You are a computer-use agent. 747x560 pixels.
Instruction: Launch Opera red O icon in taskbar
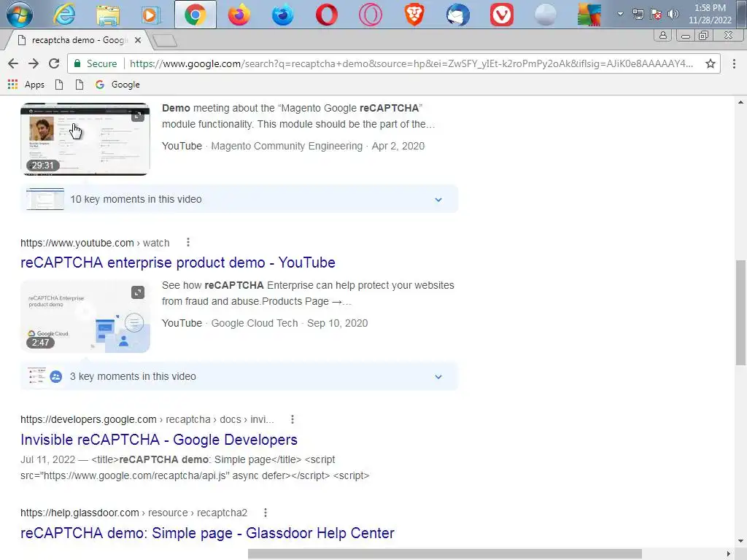[327, 15]
